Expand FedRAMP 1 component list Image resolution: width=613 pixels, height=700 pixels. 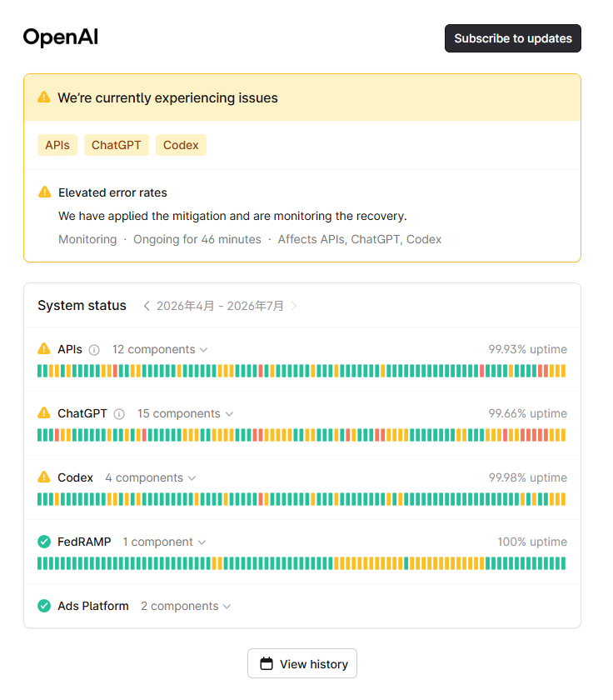[164, 542]
